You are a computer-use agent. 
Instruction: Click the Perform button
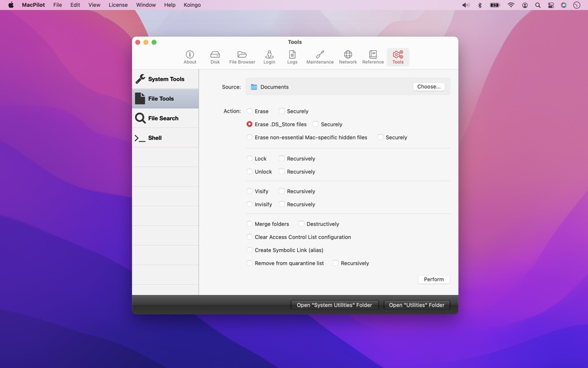[434, 279]
